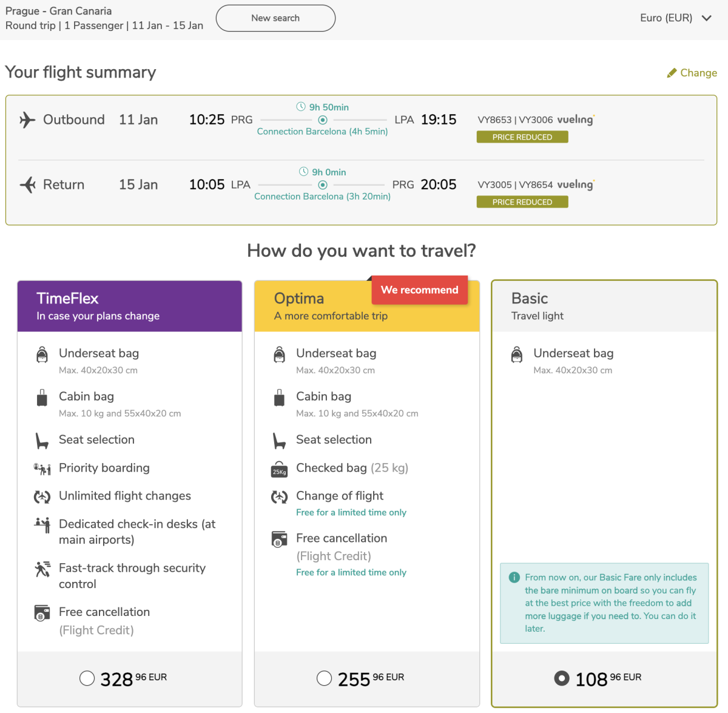Click the Dedicated check-in desks icon

(42, 524)
